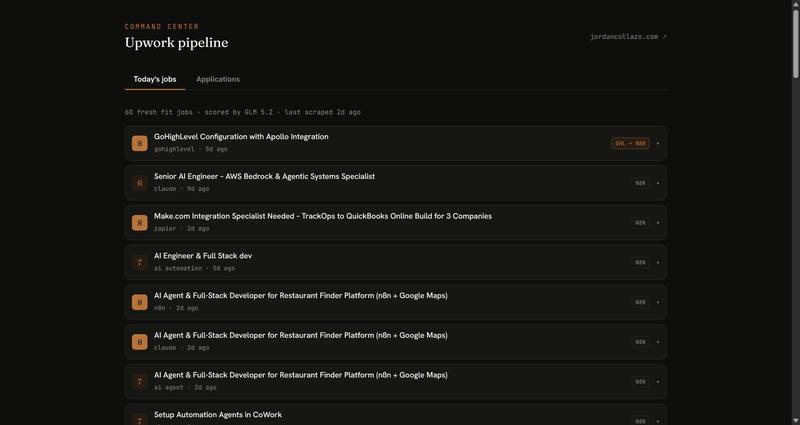This screenshot has height=425, width=800.
Task: Click the score badge of the GoHighLevel Configuration job
Action: coord(139,143)
